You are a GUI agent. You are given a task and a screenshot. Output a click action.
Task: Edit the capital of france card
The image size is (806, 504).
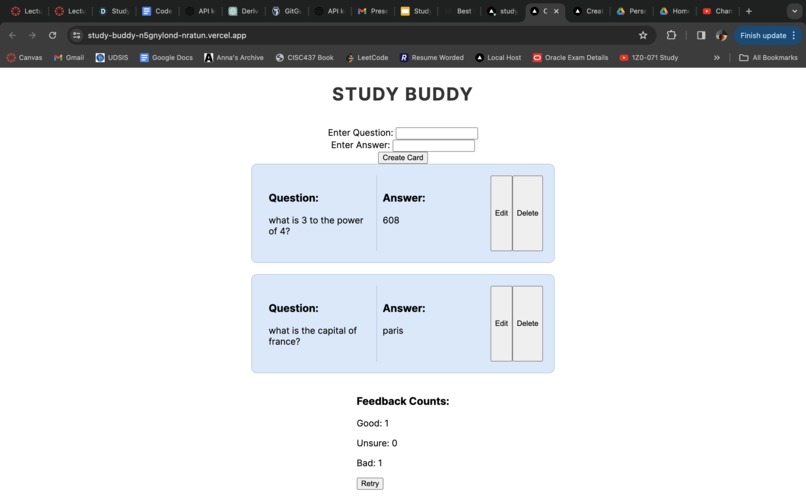point(501,323)
